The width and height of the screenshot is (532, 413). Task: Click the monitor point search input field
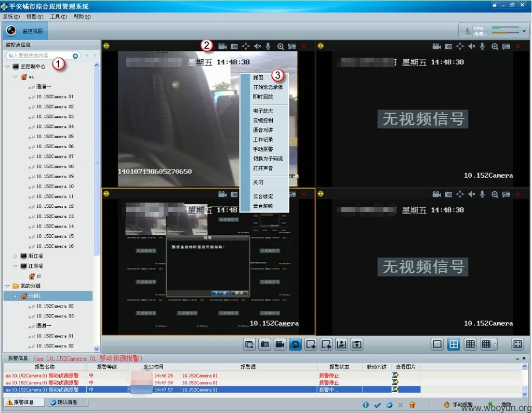pyautogui.click(x=39, y=56)
